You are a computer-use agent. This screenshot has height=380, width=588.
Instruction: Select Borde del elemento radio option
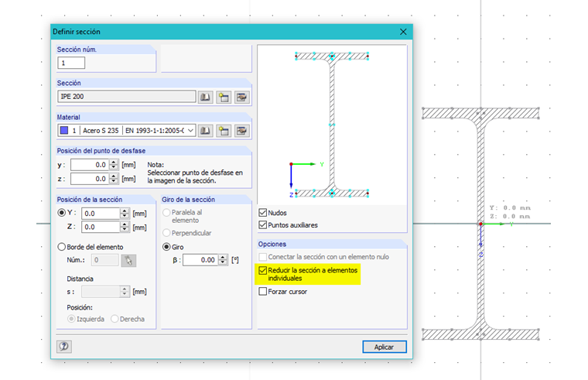point(61,247)
